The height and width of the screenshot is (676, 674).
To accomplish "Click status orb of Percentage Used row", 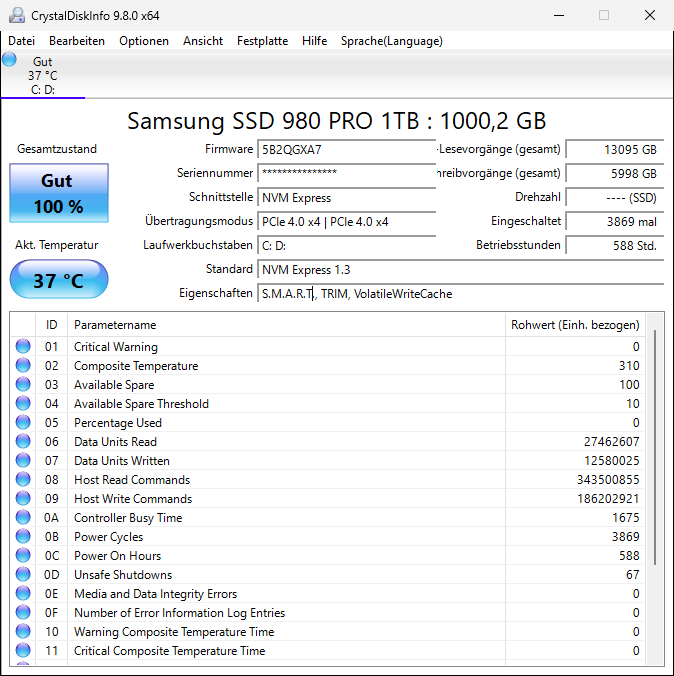I will click(x=23, y=422).
